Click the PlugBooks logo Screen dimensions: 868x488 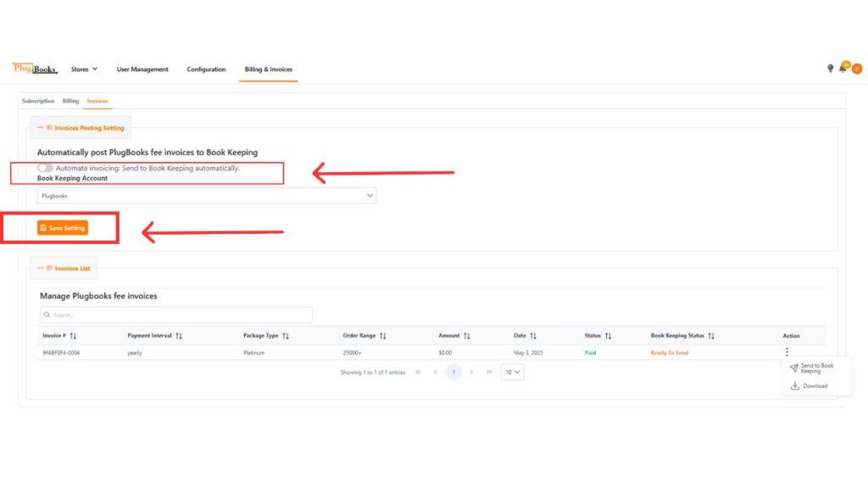(x=35, y=69)
